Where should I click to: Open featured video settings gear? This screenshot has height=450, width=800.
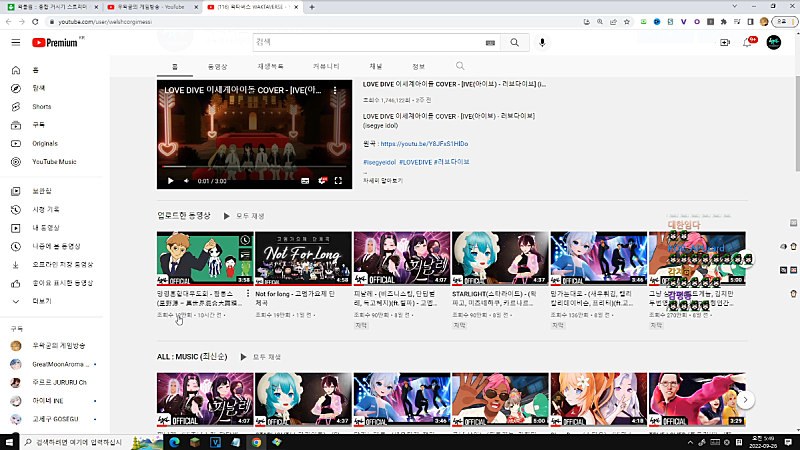pyautogui.click(x=322, y=181)
